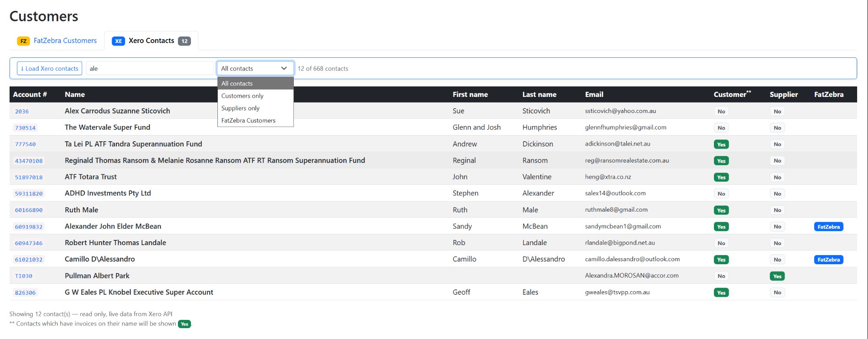Click email glennfhumphries@gmail.com
This screenshot has height=339, width=868.
[x=625, y=127]
